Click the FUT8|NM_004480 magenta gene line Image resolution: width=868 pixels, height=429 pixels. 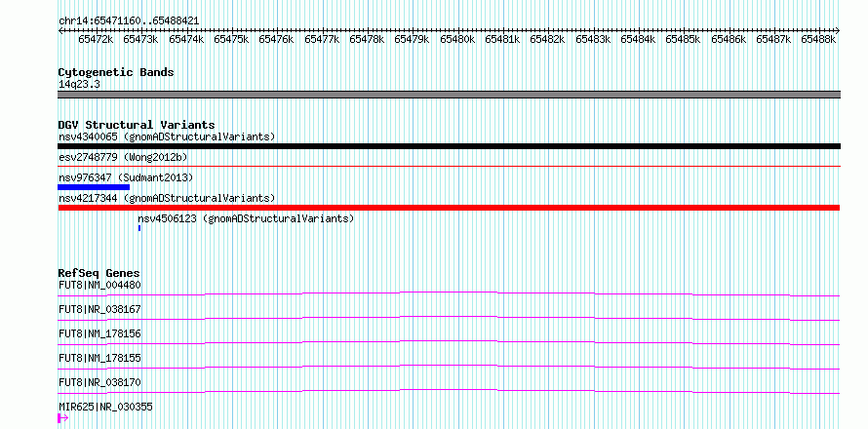pos(449,293)
